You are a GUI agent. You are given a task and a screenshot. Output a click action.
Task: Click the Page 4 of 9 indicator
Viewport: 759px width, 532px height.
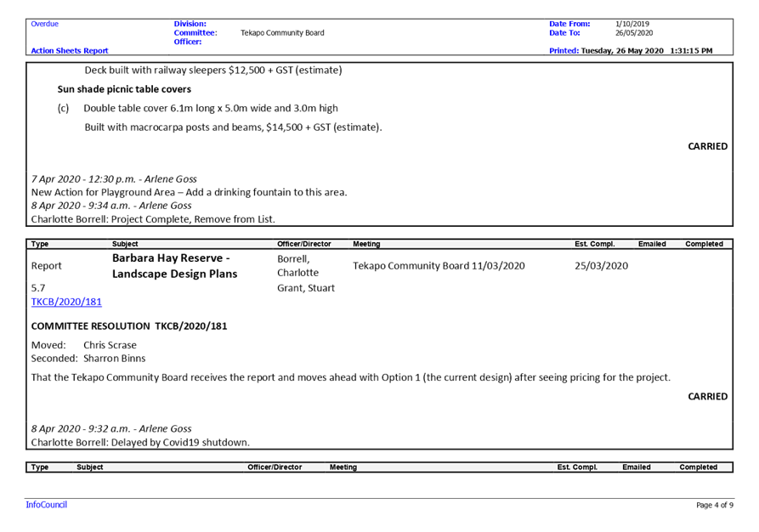point(715,505)
